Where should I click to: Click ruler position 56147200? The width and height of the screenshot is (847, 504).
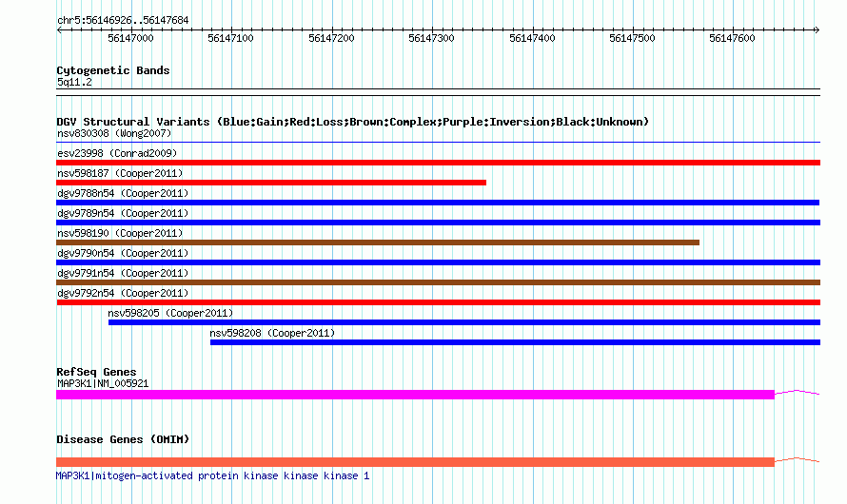331,38
